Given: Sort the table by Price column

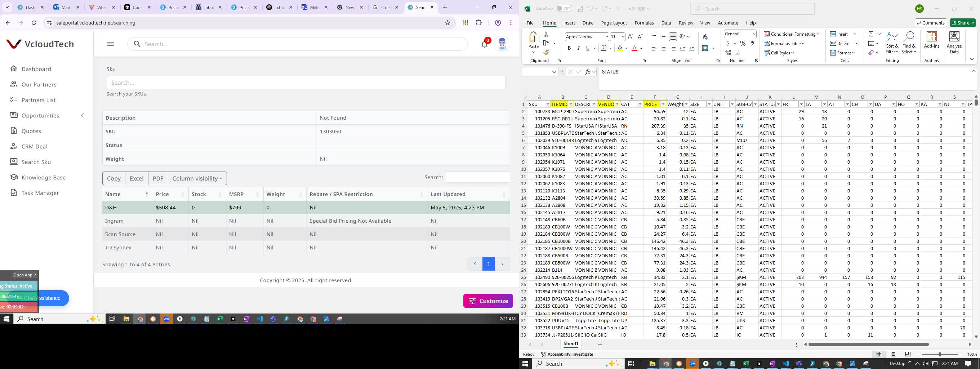Looking at the screenshot, I should (x=170, y=194).
